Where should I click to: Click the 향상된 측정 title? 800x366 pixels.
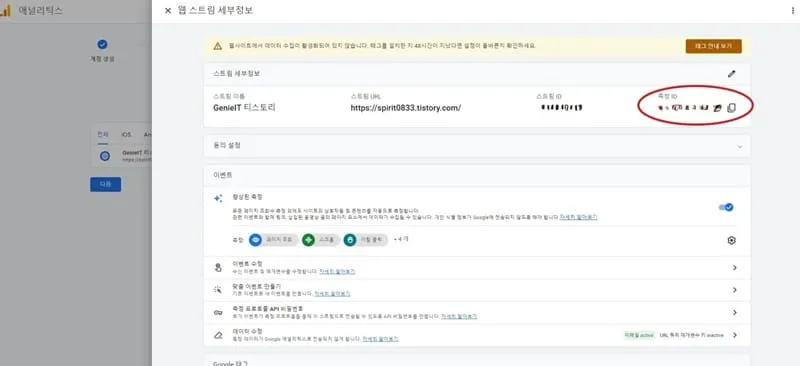pos(247,197)
